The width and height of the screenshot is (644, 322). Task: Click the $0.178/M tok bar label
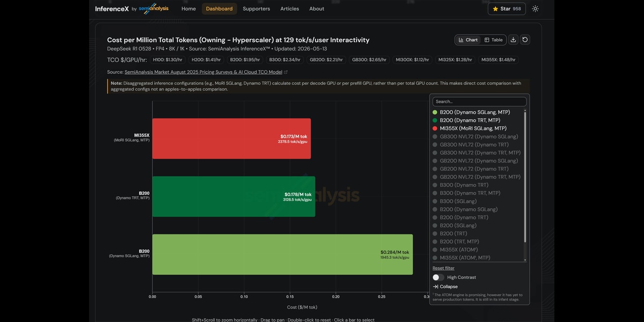coord(298,194)
